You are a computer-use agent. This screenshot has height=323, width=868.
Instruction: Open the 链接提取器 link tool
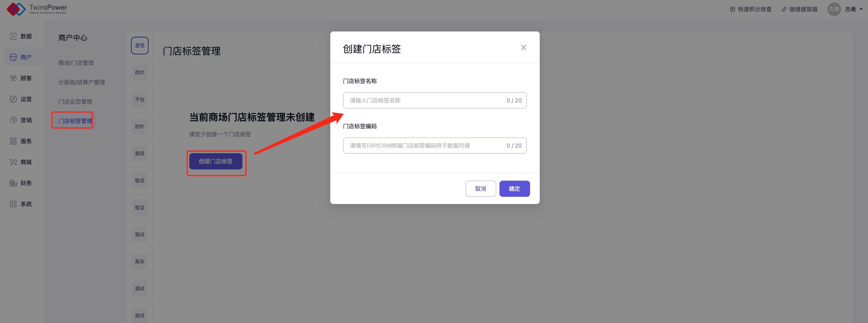800,9
